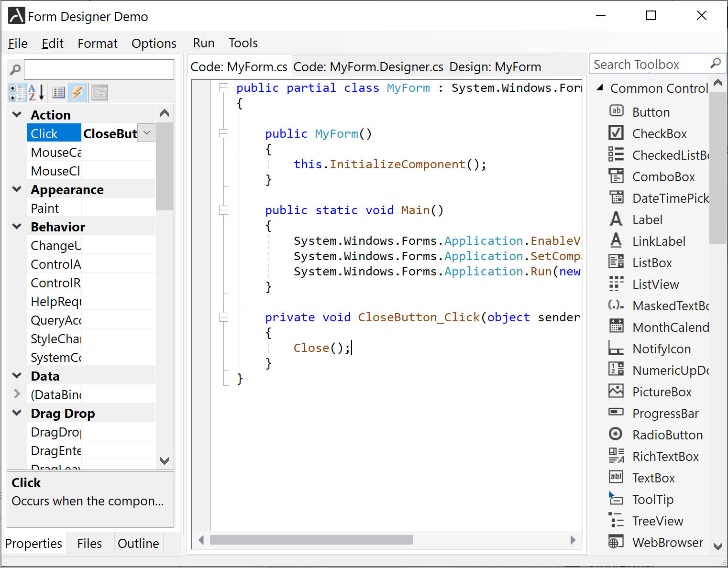Collapse the Main() method fold marker
Screen dimensions: 728x568
point(223,210)
